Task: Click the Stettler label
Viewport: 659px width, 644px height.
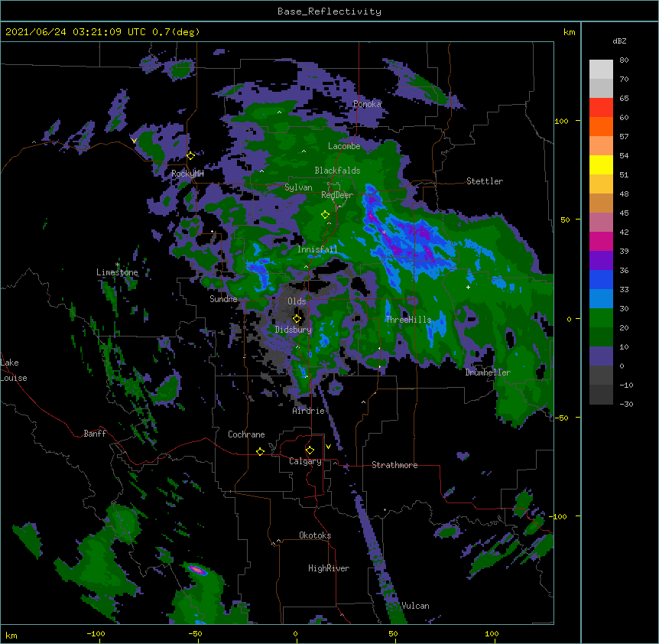Action: 485,181
